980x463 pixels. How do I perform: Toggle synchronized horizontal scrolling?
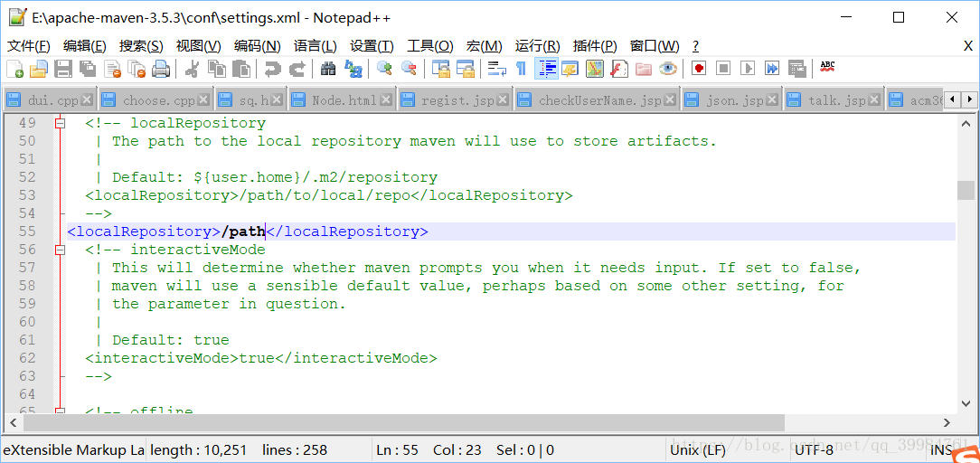466,68
